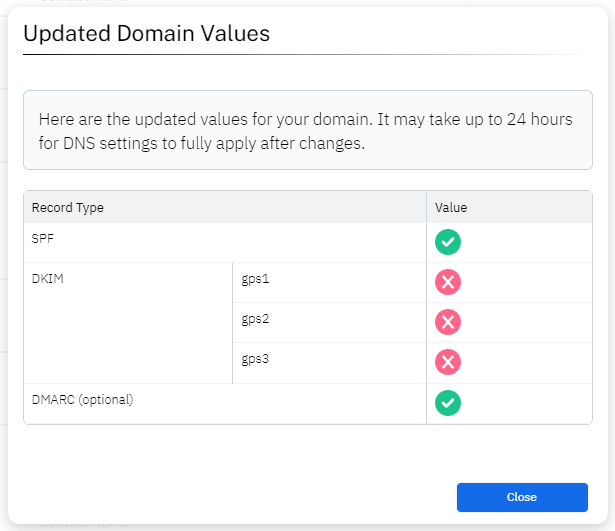Select the SPF record type cell

(x=225, y=243)
